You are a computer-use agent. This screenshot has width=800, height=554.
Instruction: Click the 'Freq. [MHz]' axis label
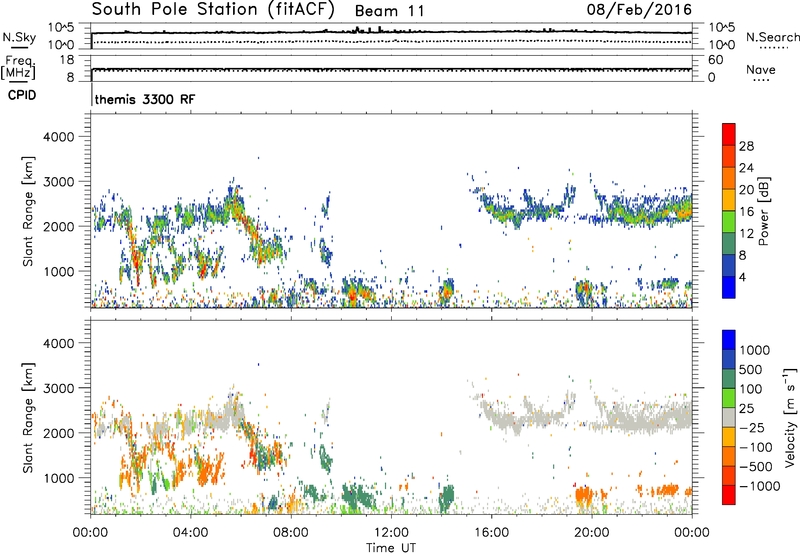[x=20, y=68]
